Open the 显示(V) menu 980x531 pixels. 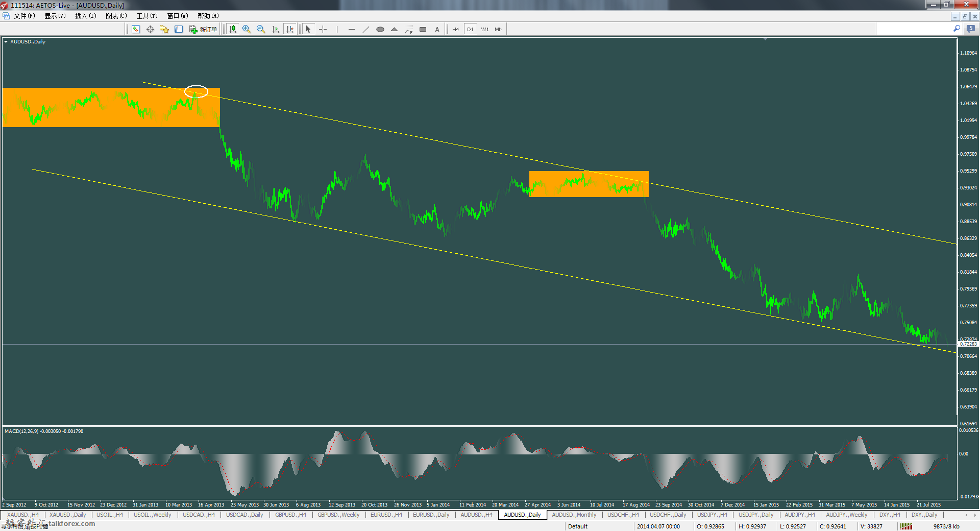pos(55,16)
